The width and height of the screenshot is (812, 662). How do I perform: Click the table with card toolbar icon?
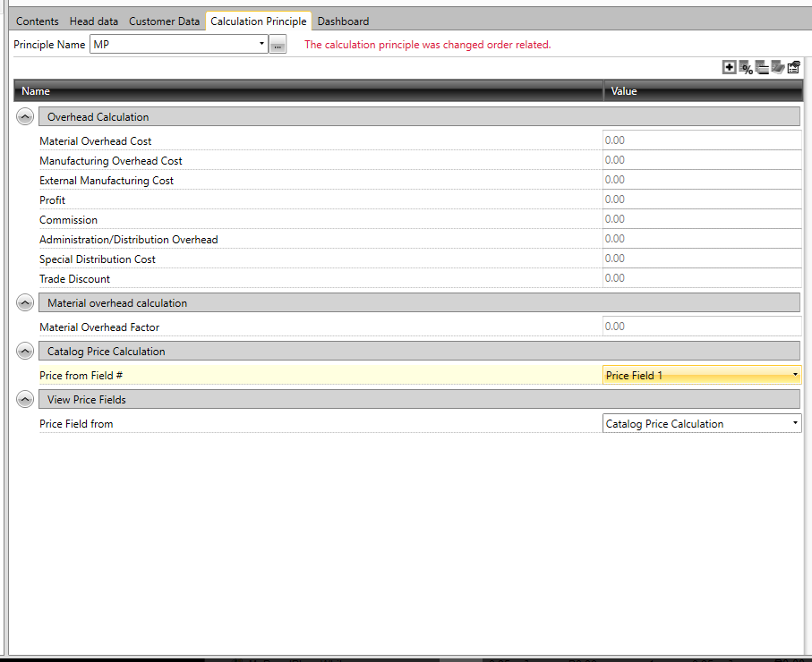pos(762,68)
